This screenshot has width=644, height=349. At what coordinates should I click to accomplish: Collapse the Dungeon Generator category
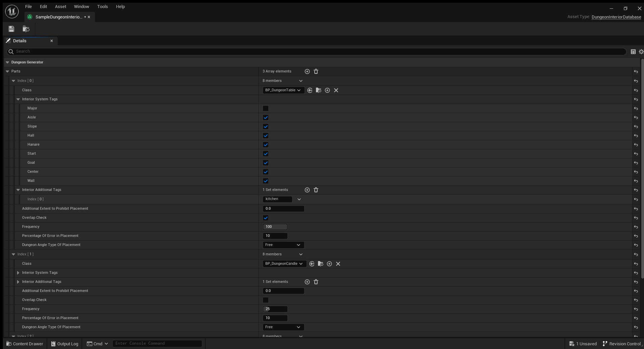coord(7,62)
